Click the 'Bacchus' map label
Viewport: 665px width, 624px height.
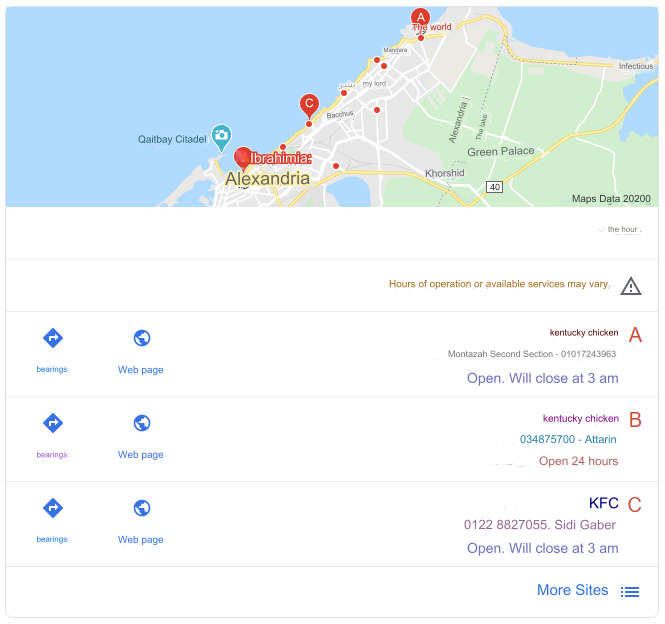click(x=340, y=114)
